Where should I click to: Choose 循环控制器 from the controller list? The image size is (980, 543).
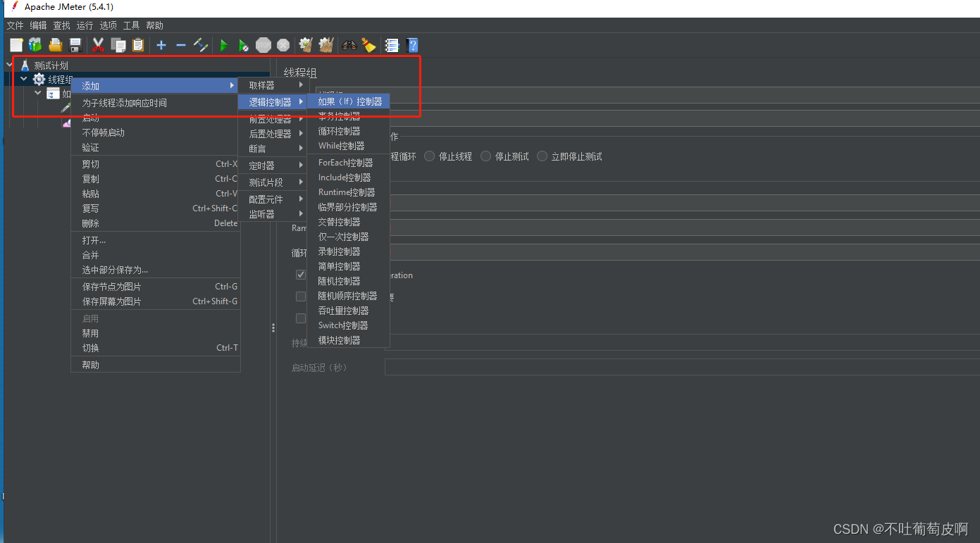point(349,131)
